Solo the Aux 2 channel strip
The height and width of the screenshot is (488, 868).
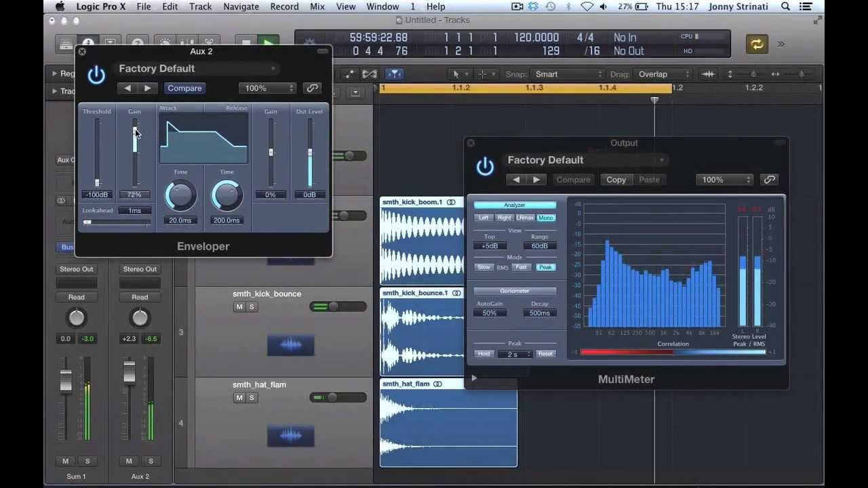151,462
